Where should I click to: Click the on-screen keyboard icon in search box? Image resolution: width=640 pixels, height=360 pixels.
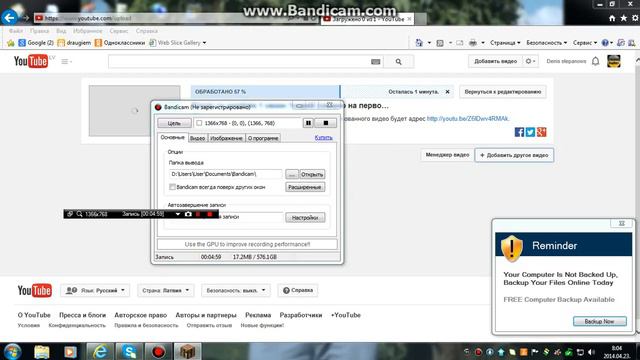(376, 62)
